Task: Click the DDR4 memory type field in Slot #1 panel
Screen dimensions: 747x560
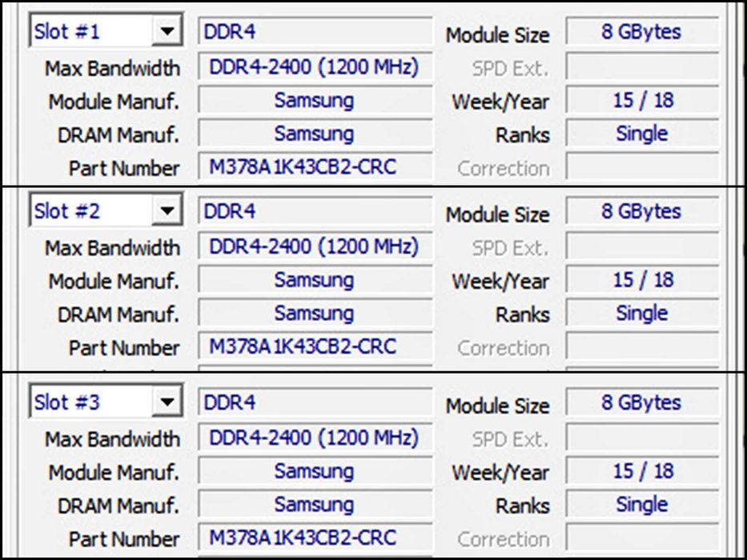Action: [315, 31]
